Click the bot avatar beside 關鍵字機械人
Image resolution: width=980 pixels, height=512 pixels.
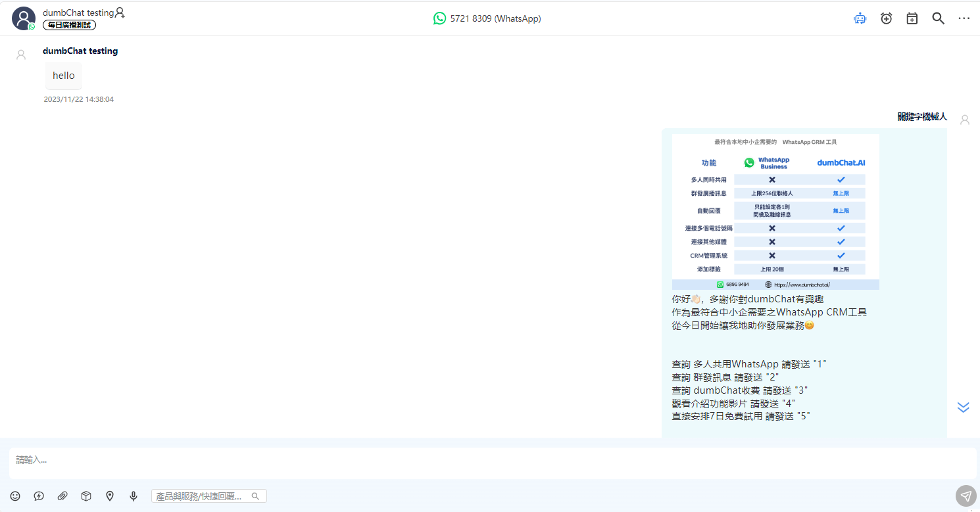click(965, 120)
